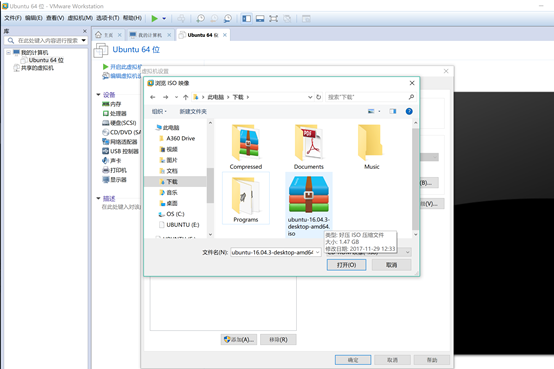Collapse the 我的计算机 tree node
This screenshot has height=369, width=554.
[x=8, y=52]
